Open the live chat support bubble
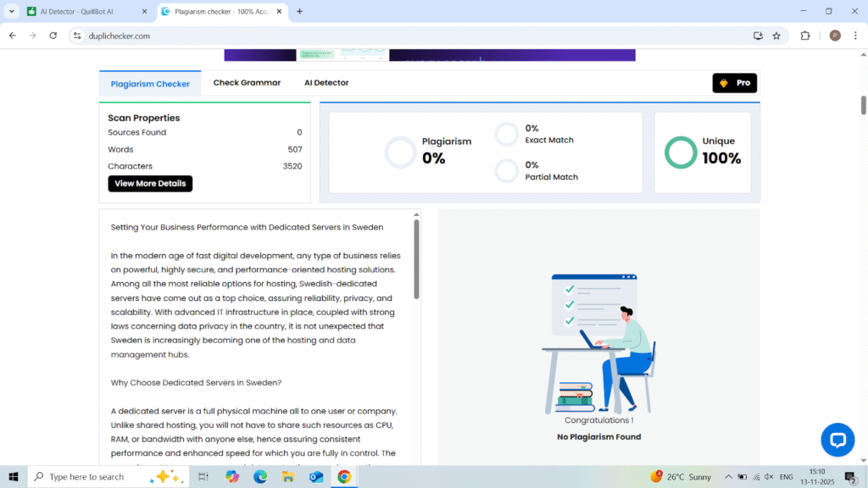 pos(837,440)
